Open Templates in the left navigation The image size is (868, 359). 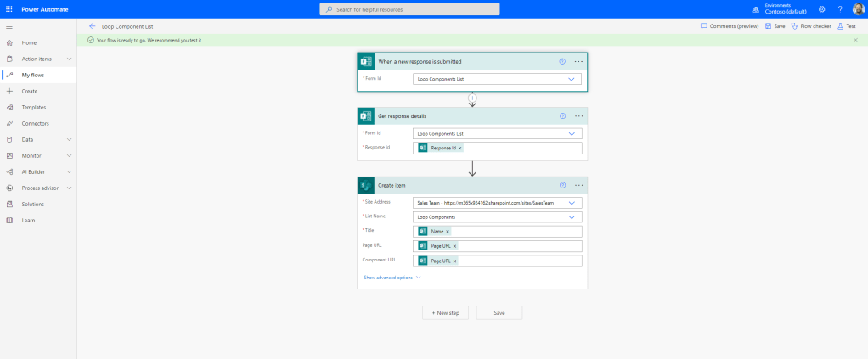point(34,107)
